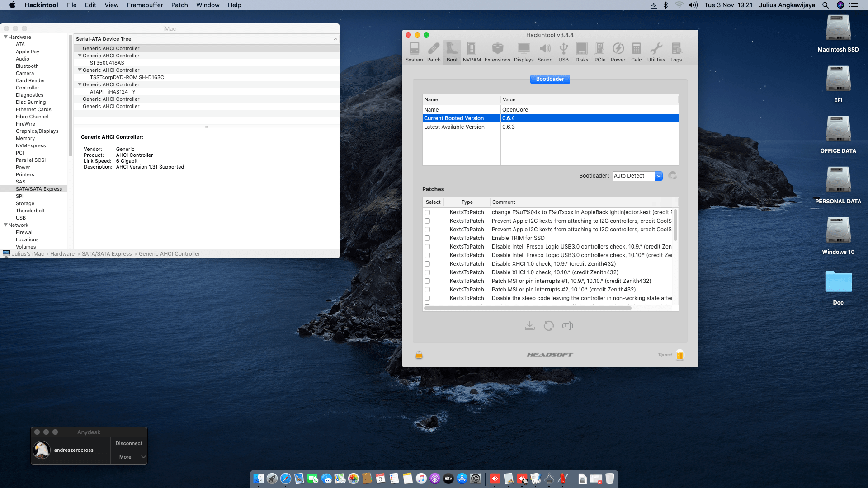This screenshot has height=488, width=868.
Task: Open the Power section in Hackintool
Action: [618, 52]
